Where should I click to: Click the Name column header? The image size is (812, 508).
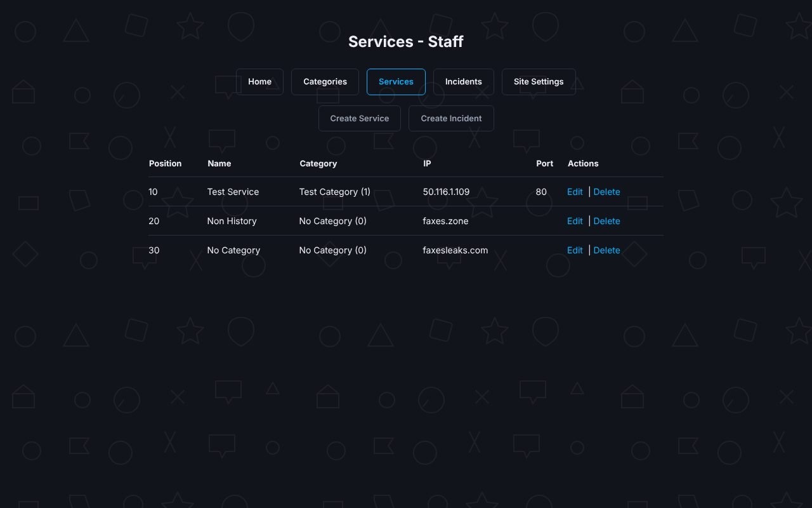click(x=219, y=163)
